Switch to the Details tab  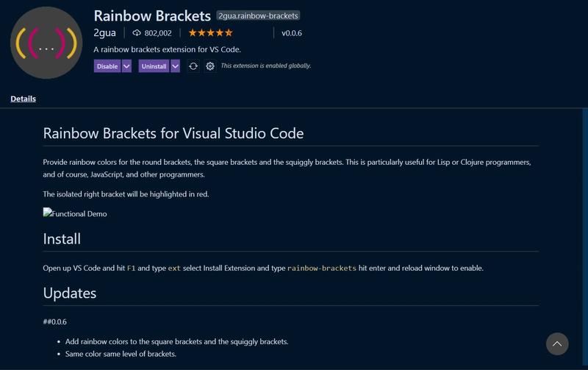click(x=24, y=99)
